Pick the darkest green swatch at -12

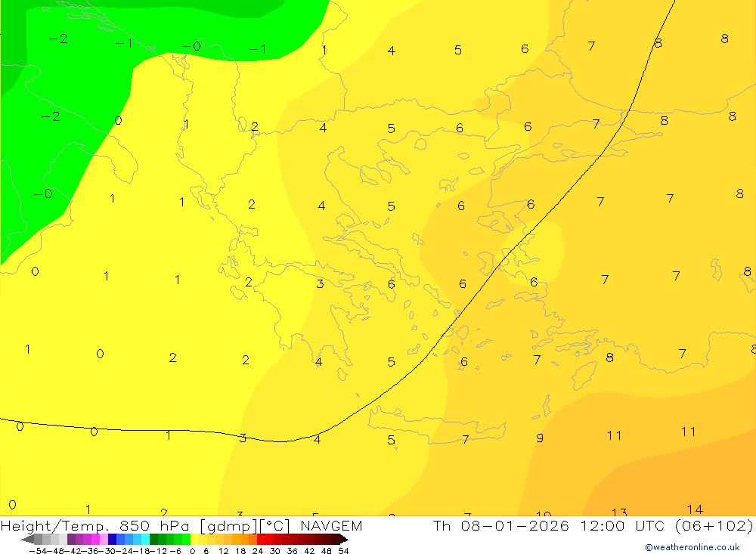153,540
